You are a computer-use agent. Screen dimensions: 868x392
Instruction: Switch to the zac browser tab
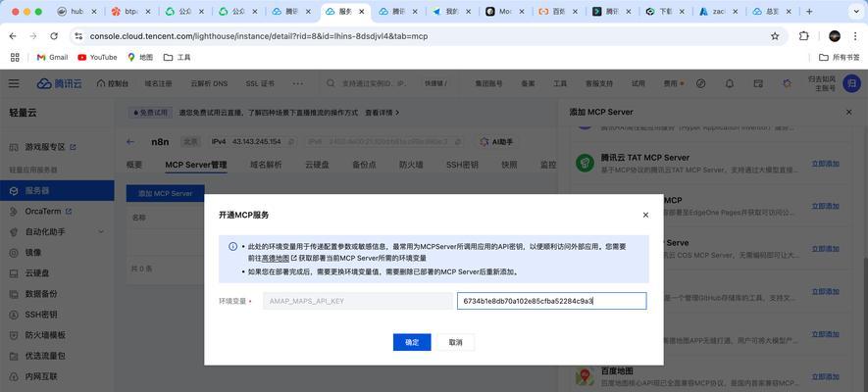click(720, 11)
